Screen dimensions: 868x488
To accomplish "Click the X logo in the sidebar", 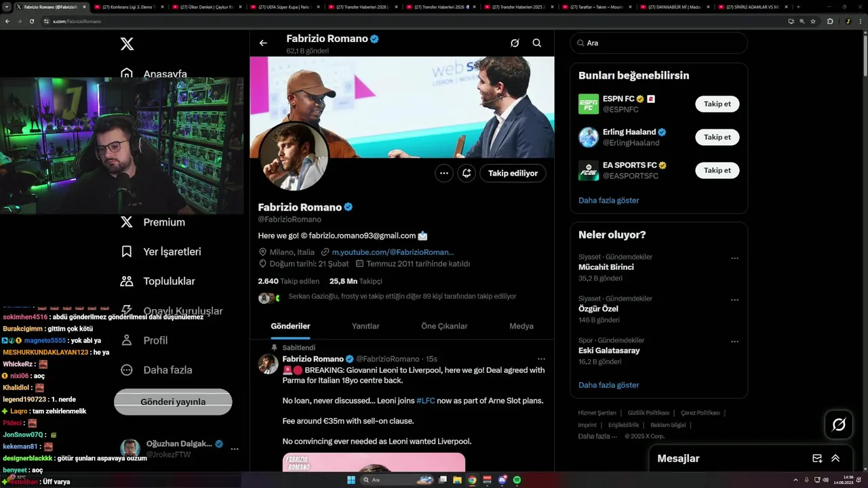I will pyautogui.click(x=127, y=44).
